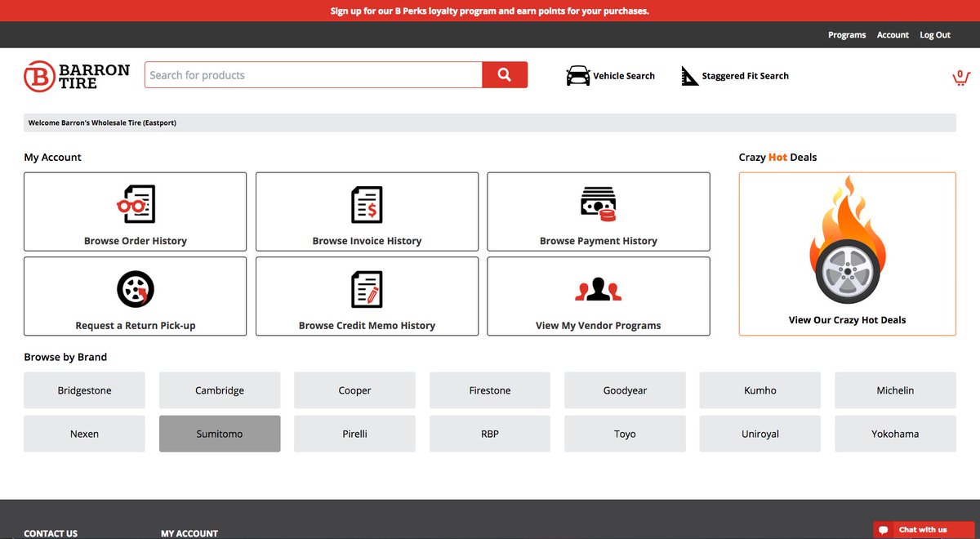Open Browse Payment History label
This screenshot has width=980, height=539.
coord(599,241)
